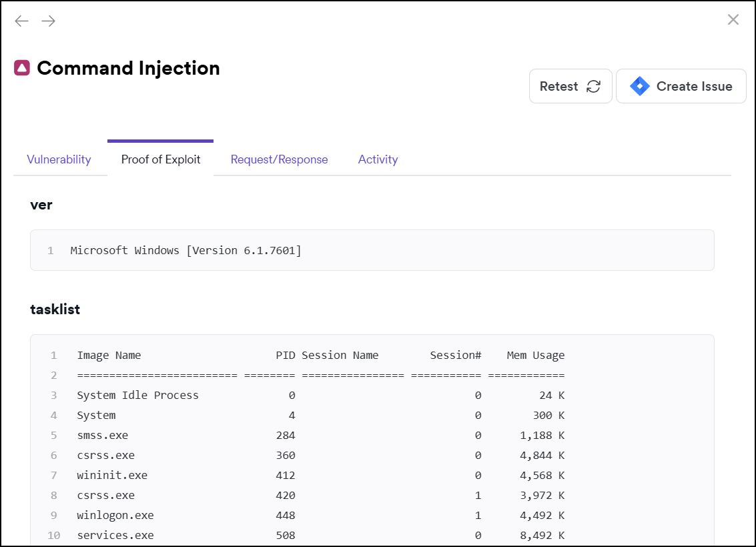Switch to the Vulnerability tab
Screen dimensions: 756x547
(x=59, y=159)
